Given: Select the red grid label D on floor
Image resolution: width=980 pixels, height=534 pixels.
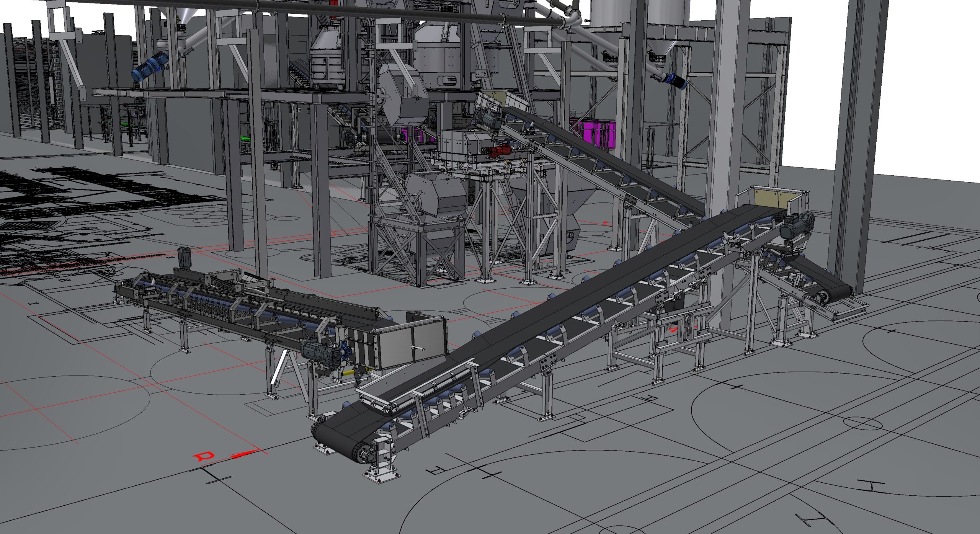Looking at the screenshot, I should (204, 456).
